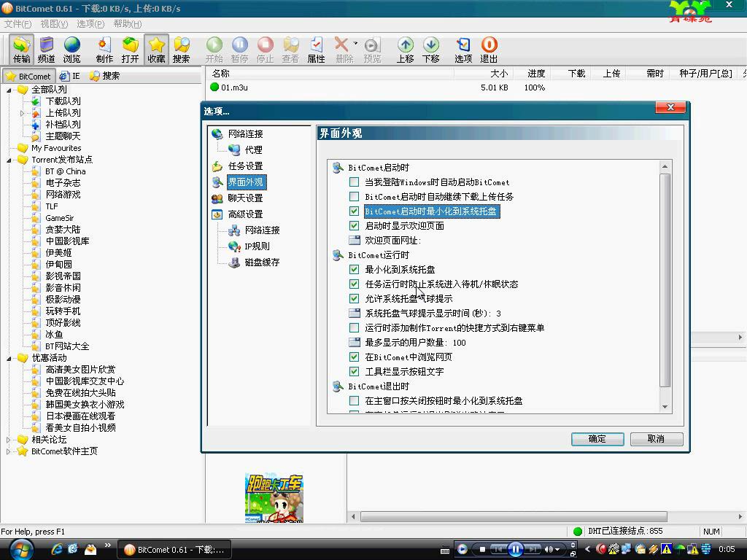The image size is (747, 560).
Task: Open the 浏览 browse globe icon
Action: pos(72,50)
